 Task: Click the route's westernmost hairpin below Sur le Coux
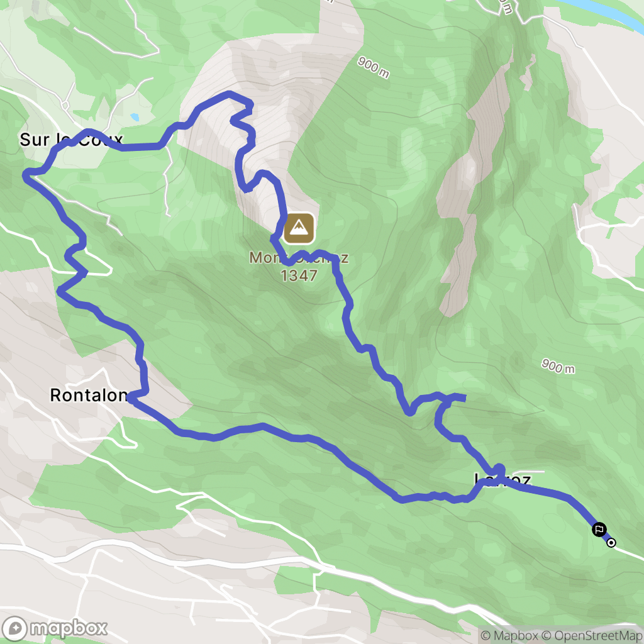tap(26, 175)
